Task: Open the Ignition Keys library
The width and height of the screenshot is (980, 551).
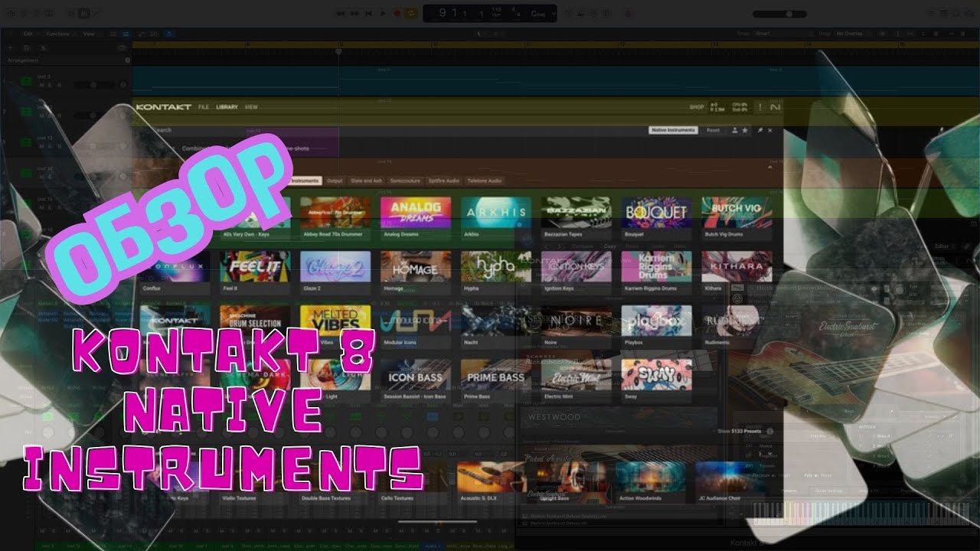Action: [577, 272]
